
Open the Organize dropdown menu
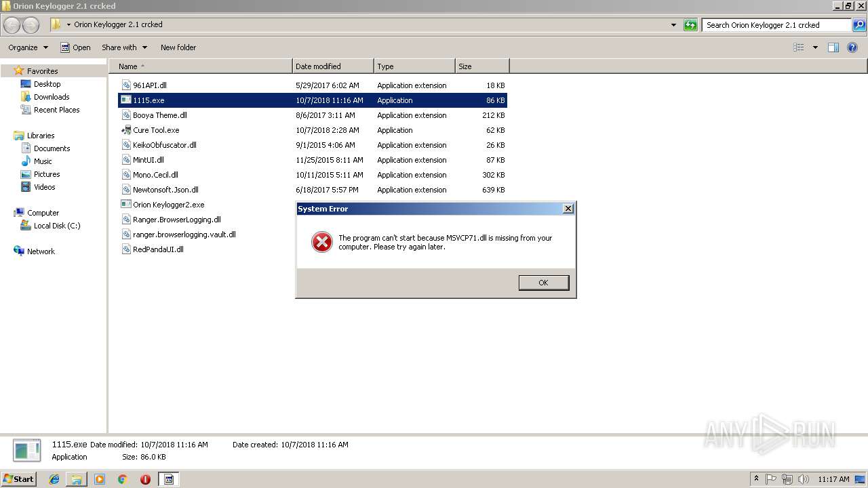[28, 47]
